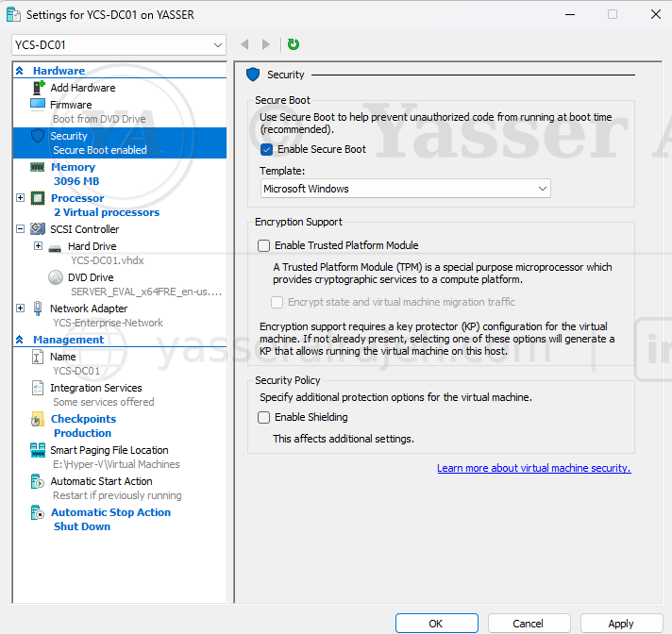Click the DVD Drive disc icon

(56, 277)
